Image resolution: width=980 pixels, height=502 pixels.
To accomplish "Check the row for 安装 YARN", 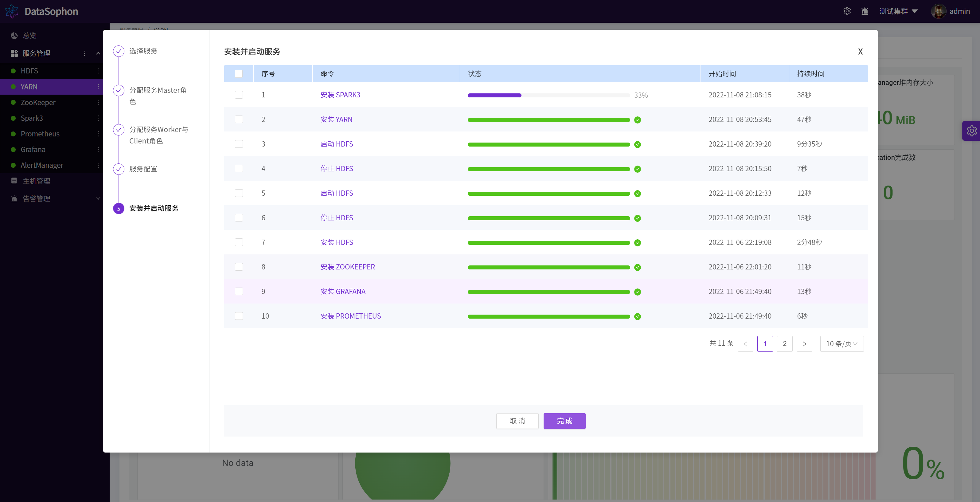I will (x=239, y=119).
